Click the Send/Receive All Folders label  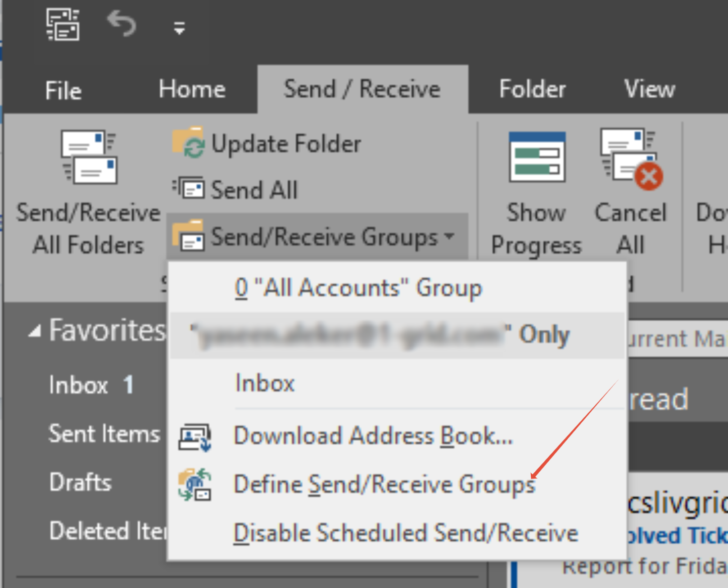88,228
